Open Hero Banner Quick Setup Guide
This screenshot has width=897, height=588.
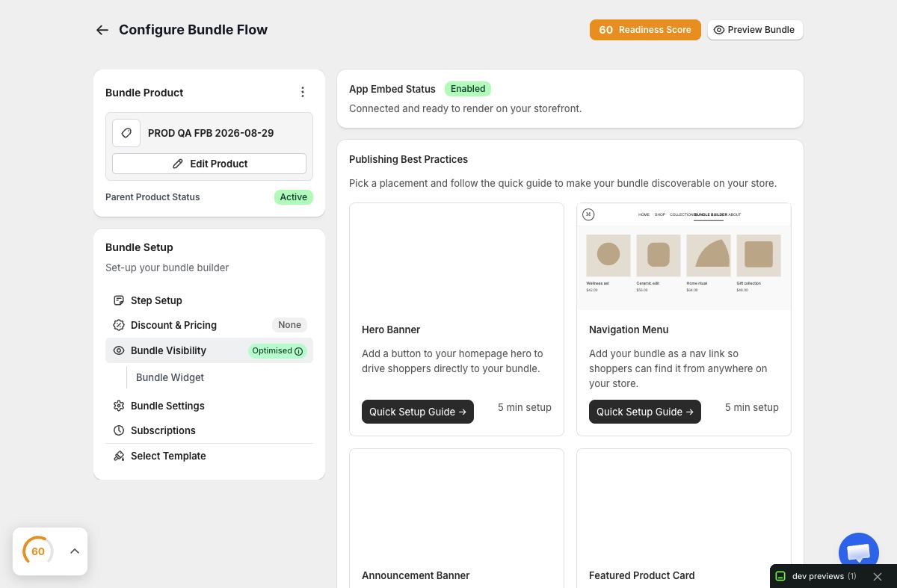pyautogui.click(x=418, y=412)
